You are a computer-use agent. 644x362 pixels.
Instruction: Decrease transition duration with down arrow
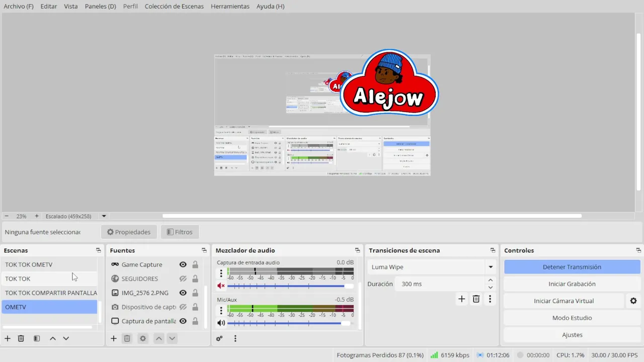(x=491, y=288)
